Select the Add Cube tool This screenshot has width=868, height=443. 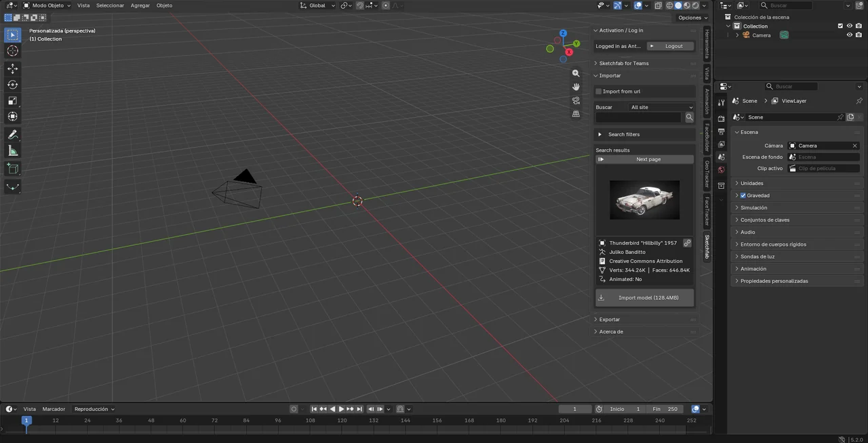click(13, 169)
